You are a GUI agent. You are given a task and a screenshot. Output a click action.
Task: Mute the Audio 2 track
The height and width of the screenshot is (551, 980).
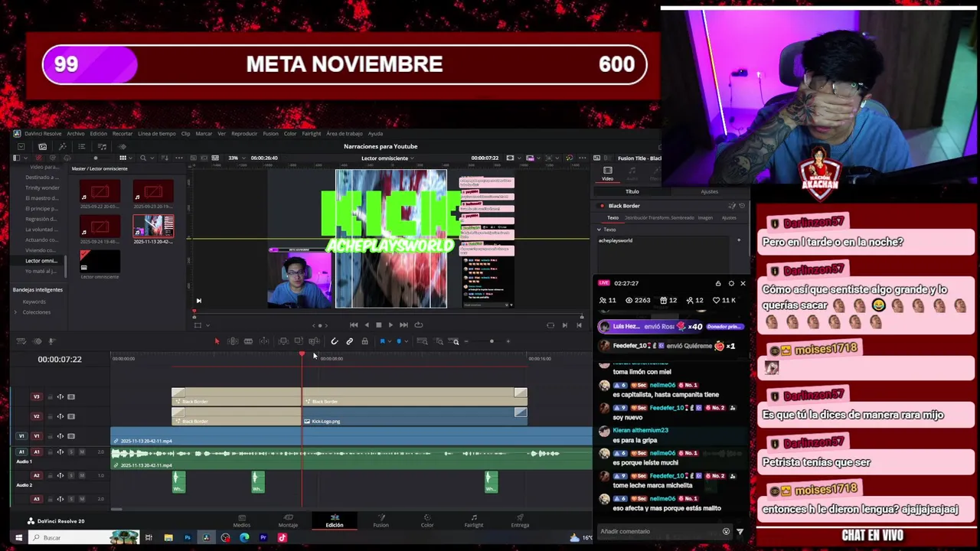pos(82,475)
